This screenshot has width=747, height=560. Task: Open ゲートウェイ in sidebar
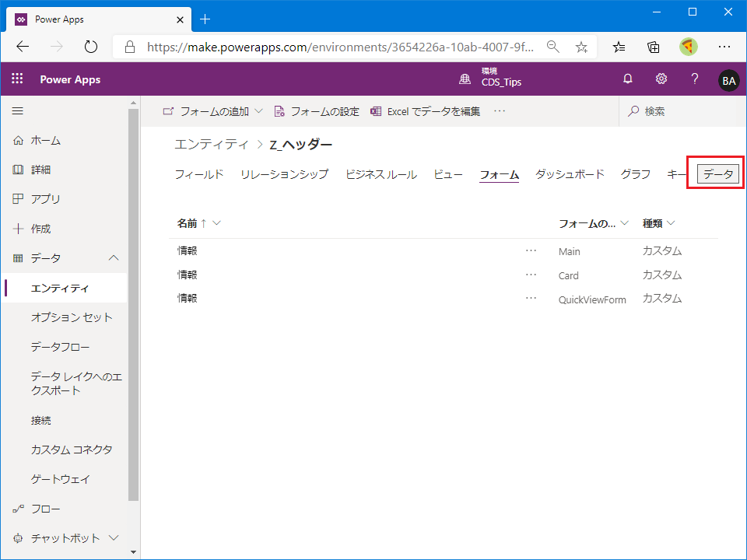point(60,479)
